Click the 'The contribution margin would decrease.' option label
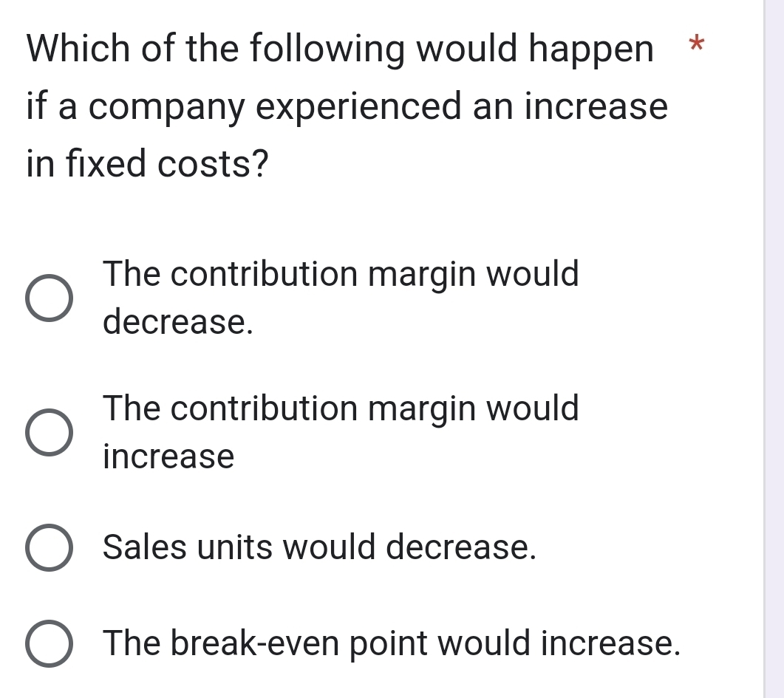The image size is (784, 698). [x=341, y=275]
